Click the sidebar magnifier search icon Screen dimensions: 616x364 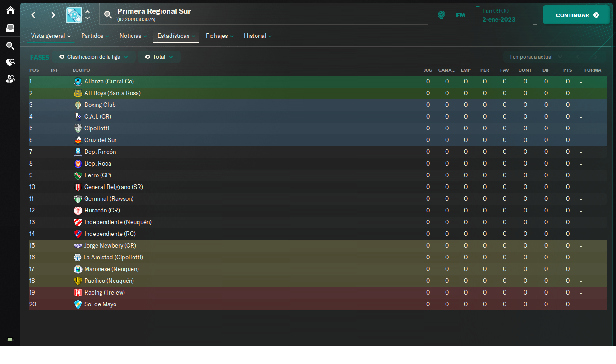point(10,46)
